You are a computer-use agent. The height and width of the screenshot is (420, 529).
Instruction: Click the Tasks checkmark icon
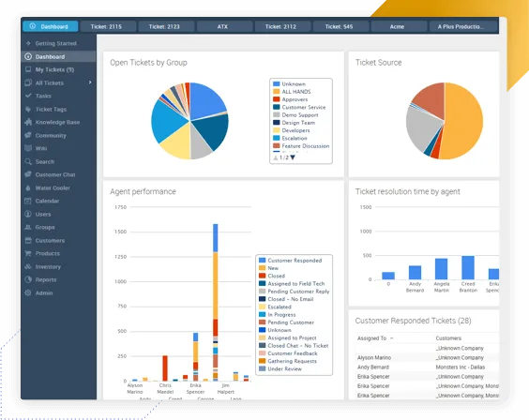[28, 96]
